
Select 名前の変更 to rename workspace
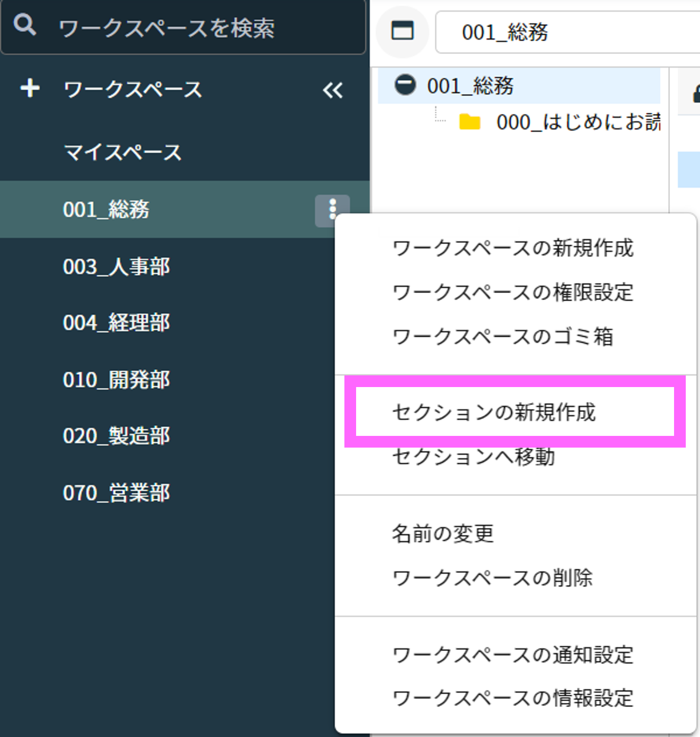[443, 534]
